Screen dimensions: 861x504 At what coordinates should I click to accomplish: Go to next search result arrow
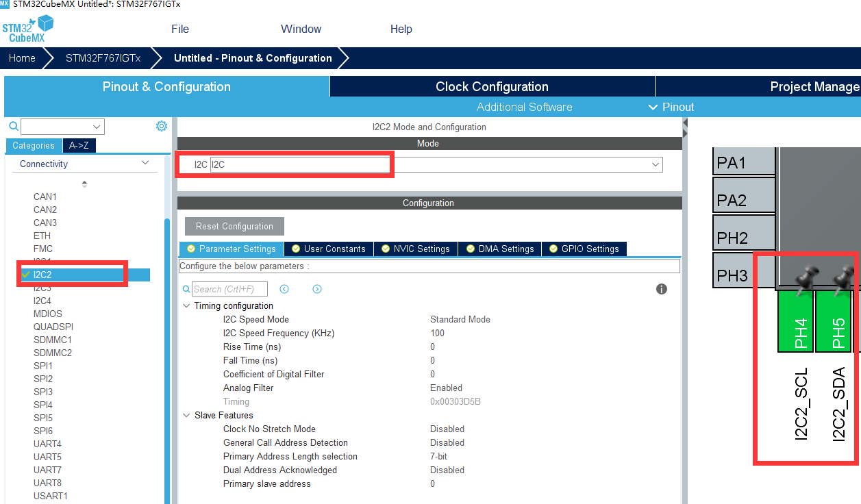[x=317, y=289]
